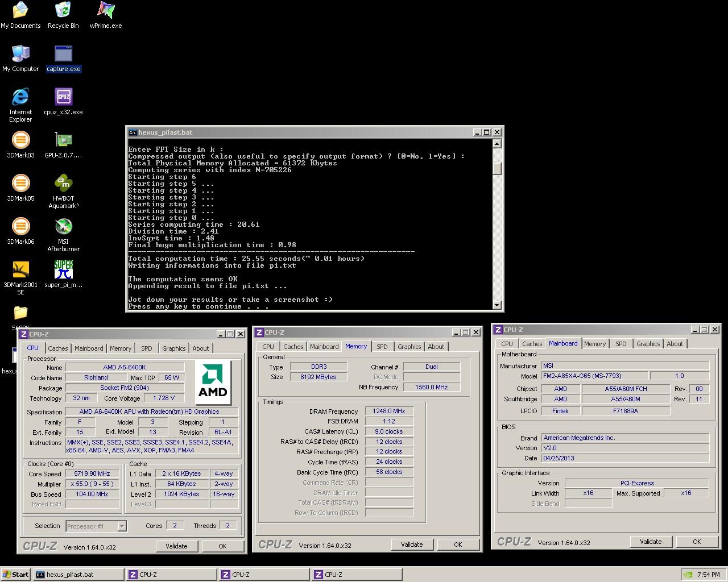The height and width of the screenshot is (582, 728).
Task: Launch HWBOT Aquamark3 icon
Action: pos(63,192)
